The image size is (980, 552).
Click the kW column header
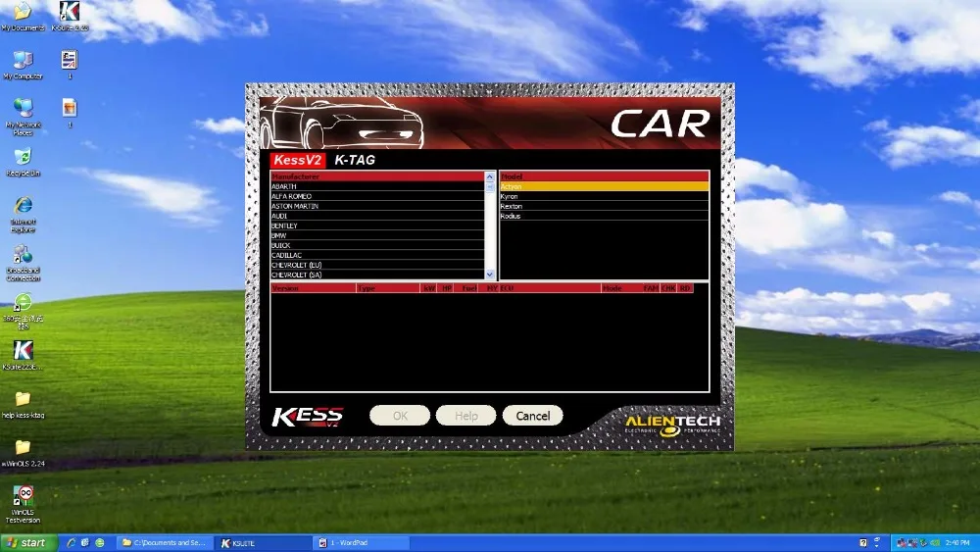[429, 288]
